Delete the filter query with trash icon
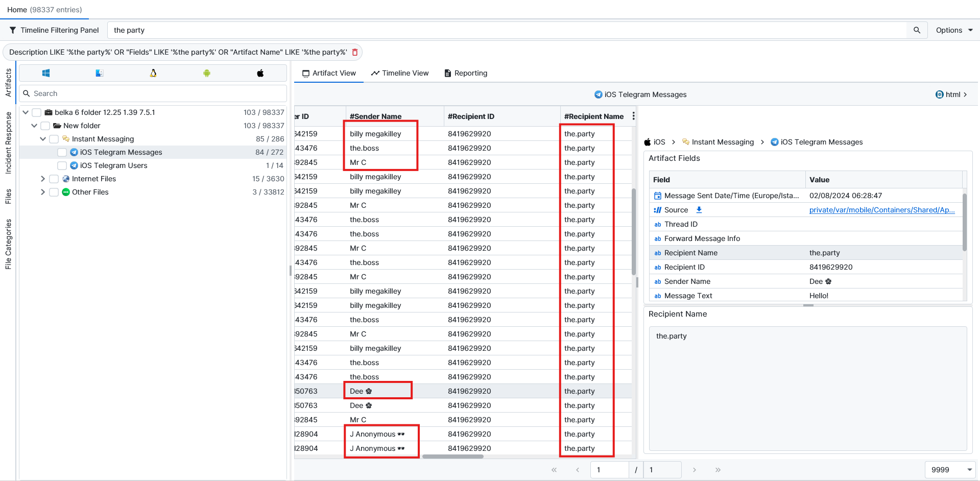980x481 pixels. coord(355,52)
